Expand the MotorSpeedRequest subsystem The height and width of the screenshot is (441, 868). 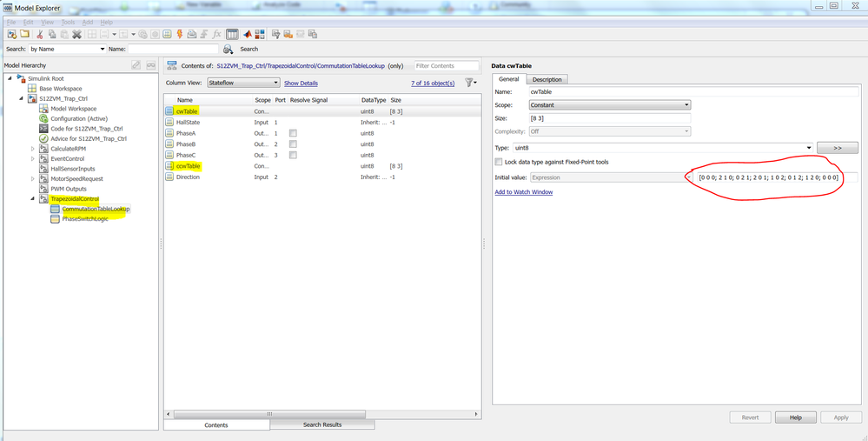point(33,179)
